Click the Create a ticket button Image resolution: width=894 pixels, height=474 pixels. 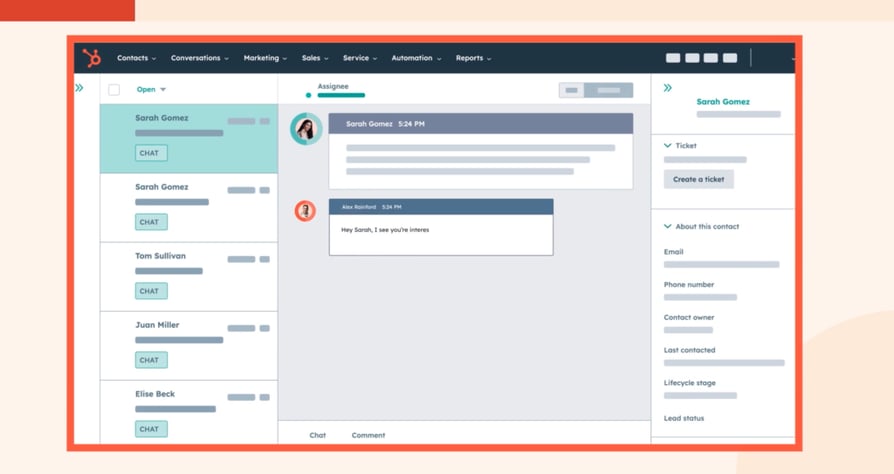(698, 179)
